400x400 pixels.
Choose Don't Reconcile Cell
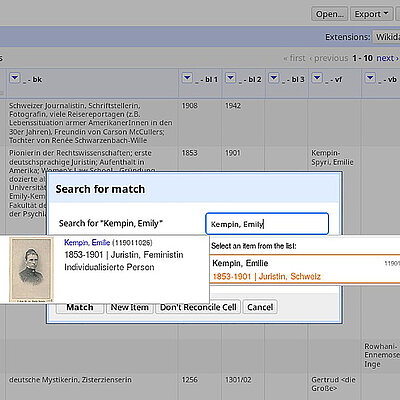tap(198, 307)
